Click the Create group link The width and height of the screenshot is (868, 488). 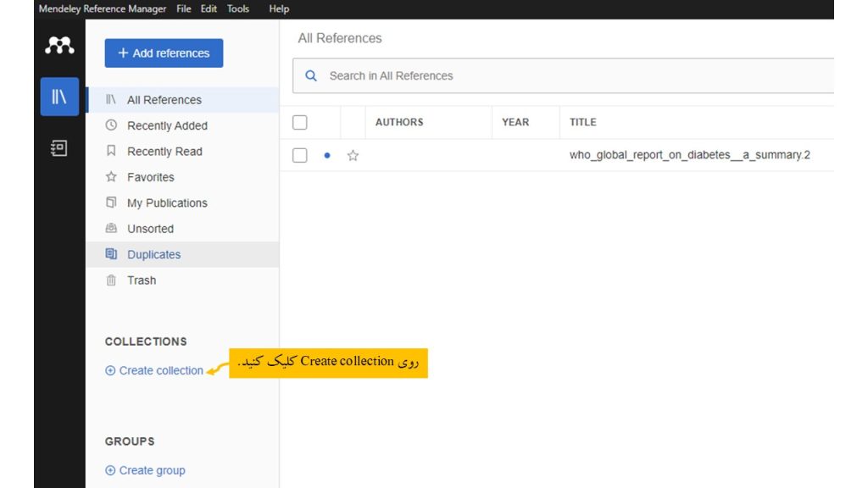(151, 471)
